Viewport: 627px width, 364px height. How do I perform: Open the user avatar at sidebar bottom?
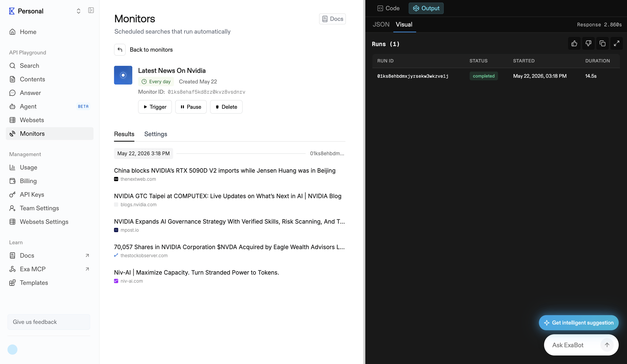click(12, 350)
